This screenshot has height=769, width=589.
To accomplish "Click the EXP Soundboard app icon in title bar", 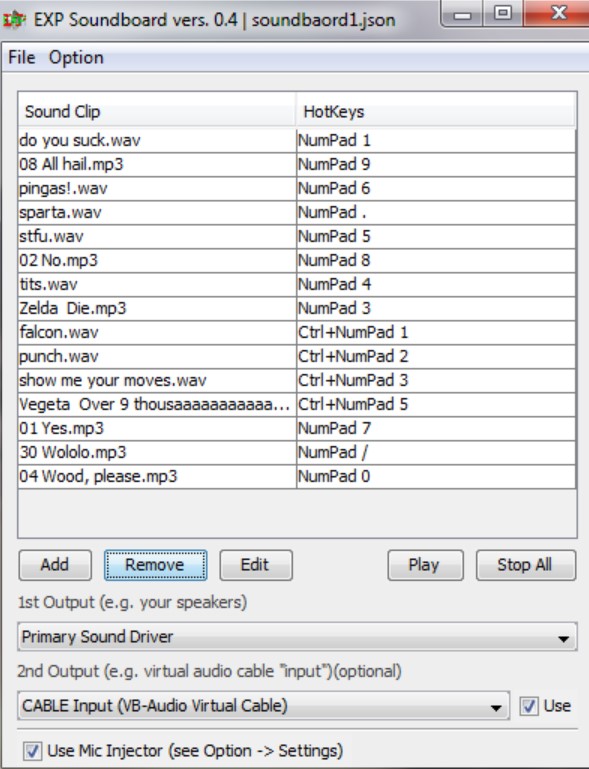I will tap(14, 20).
